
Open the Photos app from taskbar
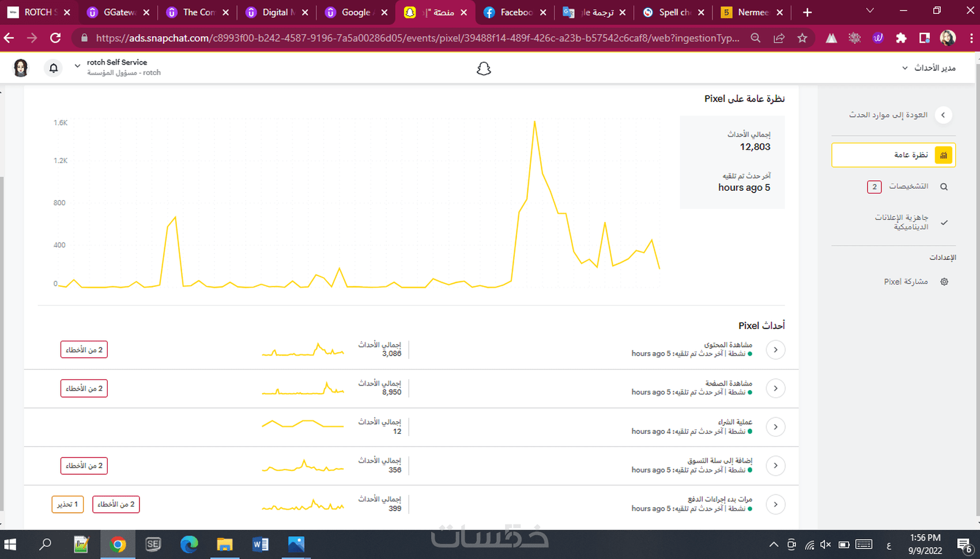(x=296, y=545)
